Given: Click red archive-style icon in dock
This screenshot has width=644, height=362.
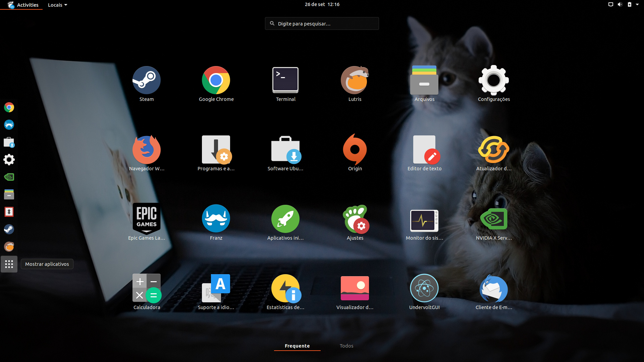Looking at the screenshot, I should pos(9,212).
